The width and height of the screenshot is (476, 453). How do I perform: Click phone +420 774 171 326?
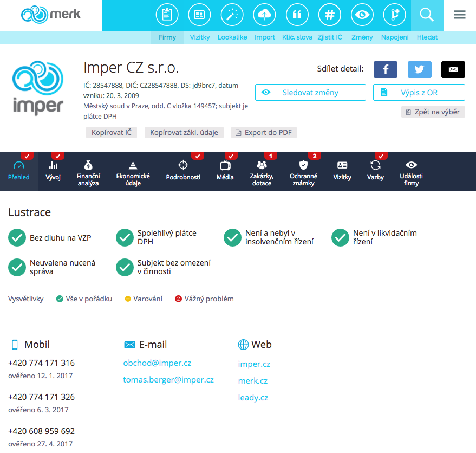coord(42,397)
